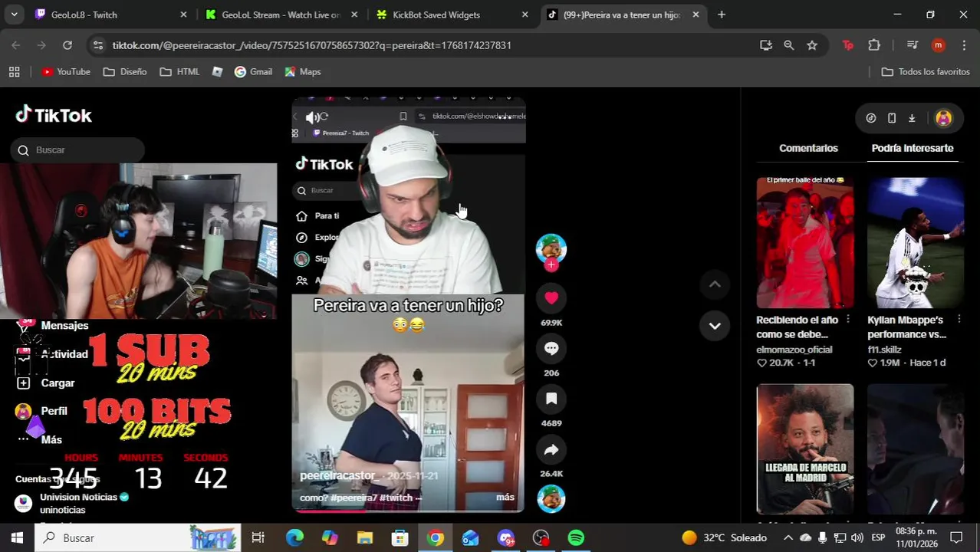Open the volume control in system tray
980x552 pixels.
point(857,537)
